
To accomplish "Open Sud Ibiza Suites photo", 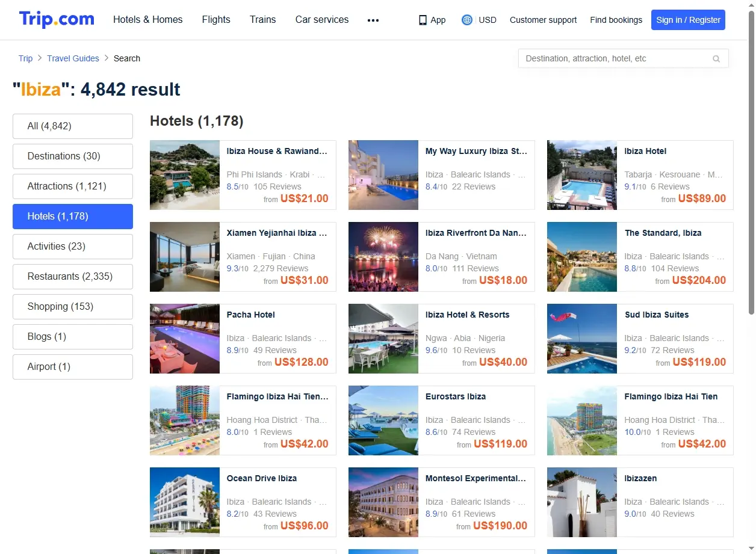I will click(x=582, y=339).
